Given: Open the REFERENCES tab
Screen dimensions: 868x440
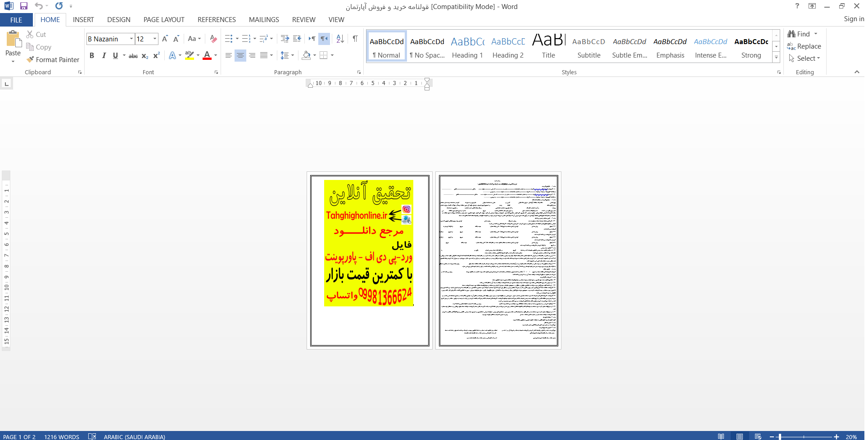Looking at the screenshot, I should coord(217,20).
